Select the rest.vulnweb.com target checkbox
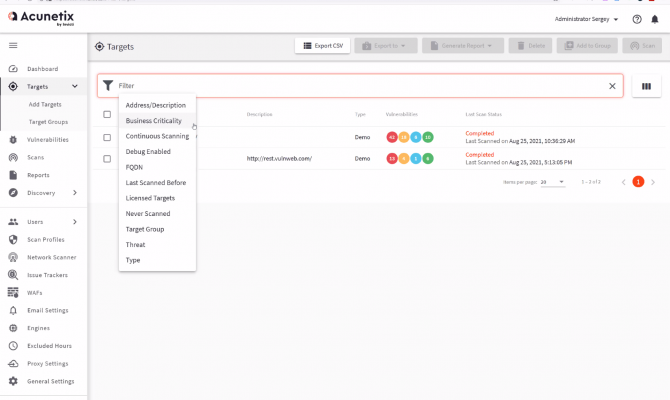 pos(107,159)
